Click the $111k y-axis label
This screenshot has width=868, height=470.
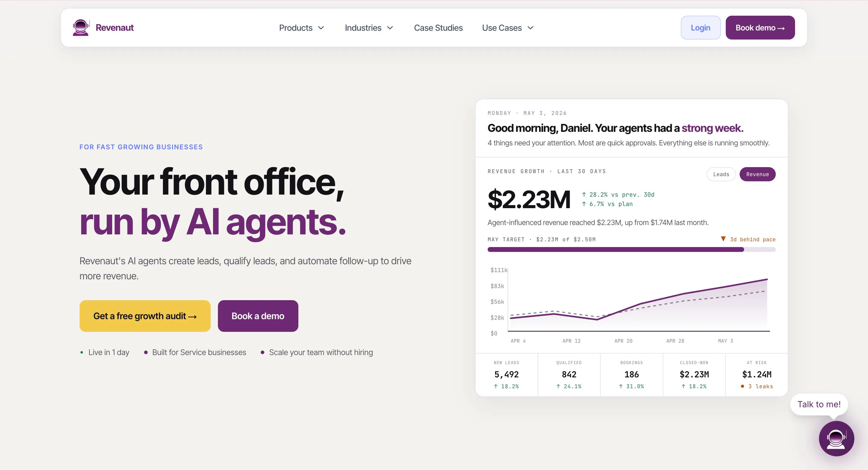coord(499,270)
